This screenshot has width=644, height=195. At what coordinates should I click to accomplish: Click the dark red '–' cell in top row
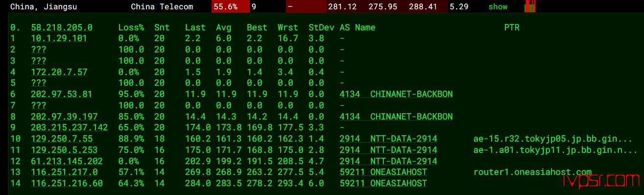click(x=306, y=7)
